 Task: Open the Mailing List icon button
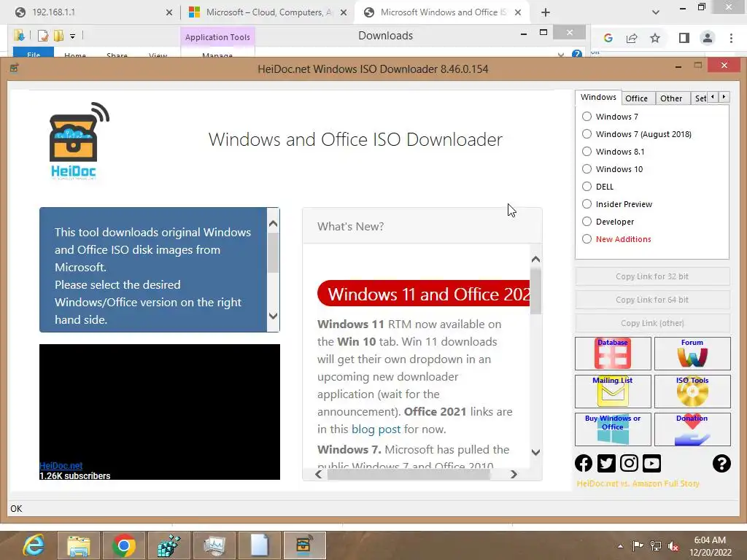click(613, 392)
